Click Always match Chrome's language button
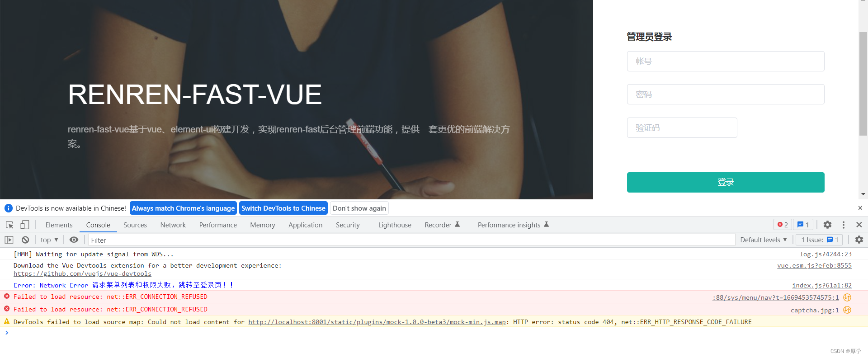The width and height of the screenshot is (868, 358). 183,208
